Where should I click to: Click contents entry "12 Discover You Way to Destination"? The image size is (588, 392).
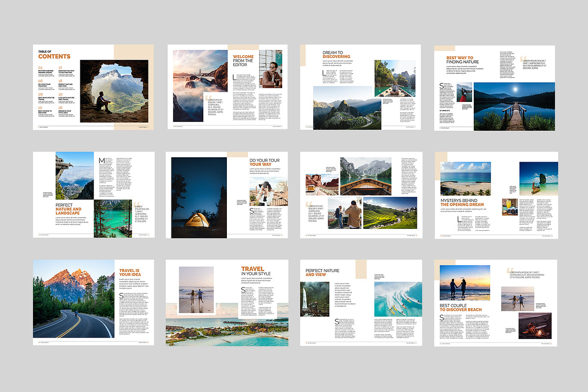click(x=68, y=72)
